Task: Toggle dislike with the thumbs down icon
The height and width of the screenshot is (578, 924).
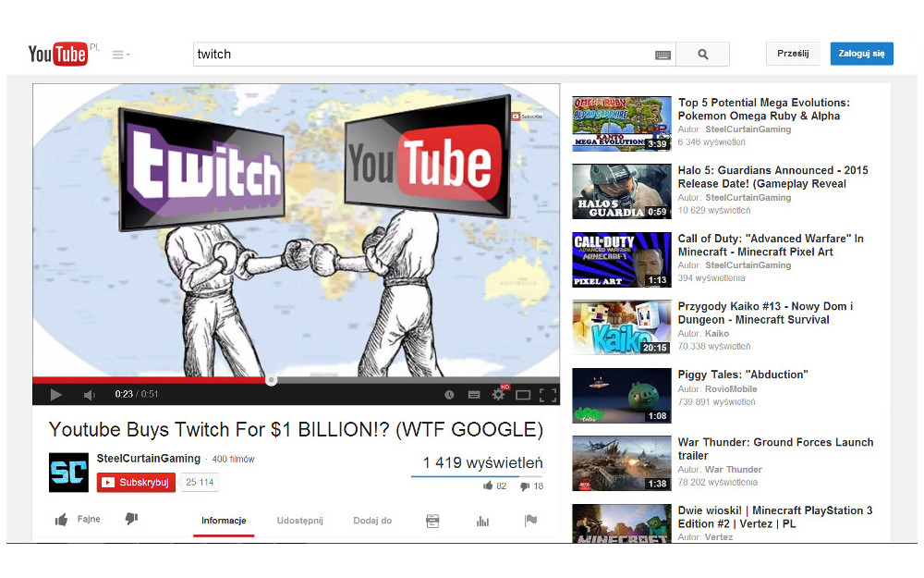Action: point(130,519)
